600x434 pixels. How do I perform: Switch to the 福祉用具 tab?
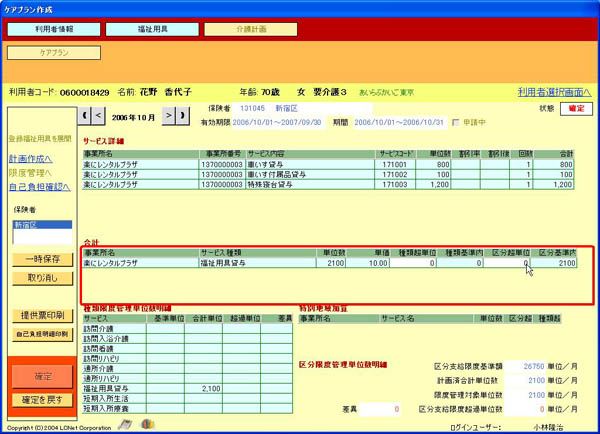pos(152,29)
